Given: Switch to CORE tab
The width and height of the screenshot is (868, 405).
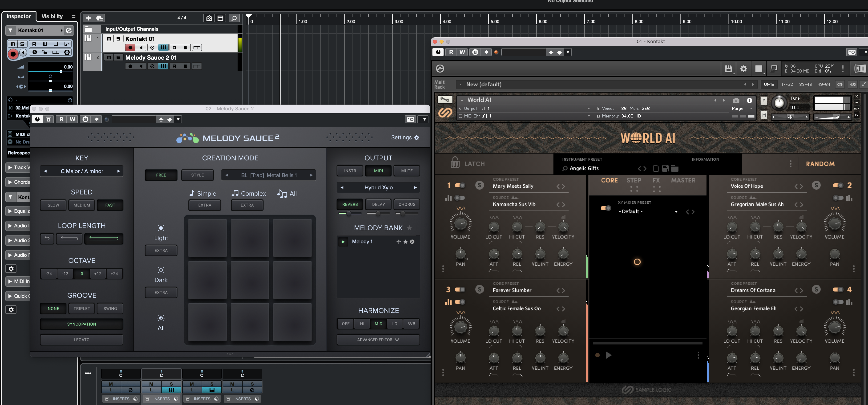Looking at the screenshot, I should click(x=609, y=180).
